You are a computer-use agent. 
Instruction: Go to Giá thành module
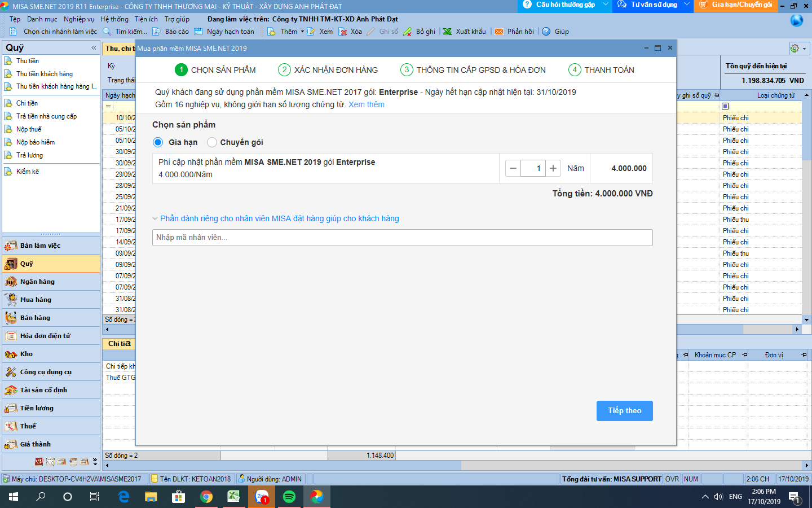pos(51,444)
